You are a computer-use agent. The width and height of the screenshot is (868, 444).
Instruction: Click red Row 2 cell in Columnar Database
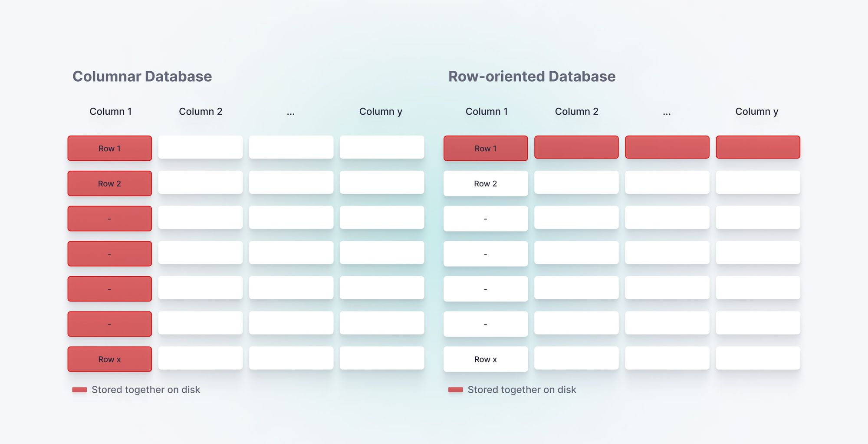(x=109, y=183)
